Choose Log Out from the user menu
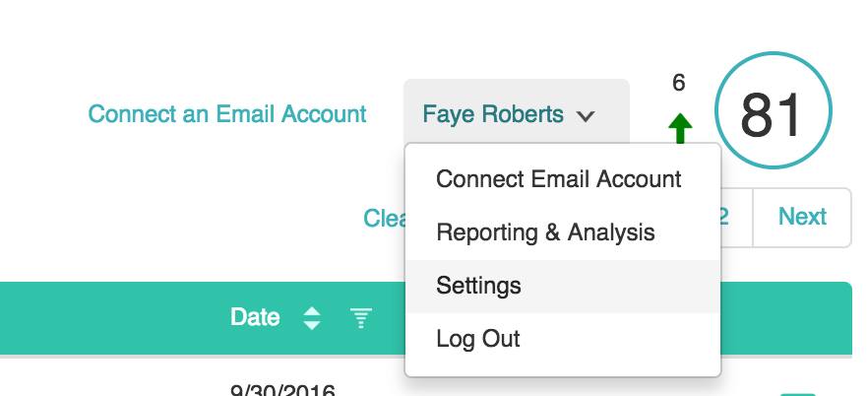This screenshot has width=868, height=396. click(x=478, y=339)
